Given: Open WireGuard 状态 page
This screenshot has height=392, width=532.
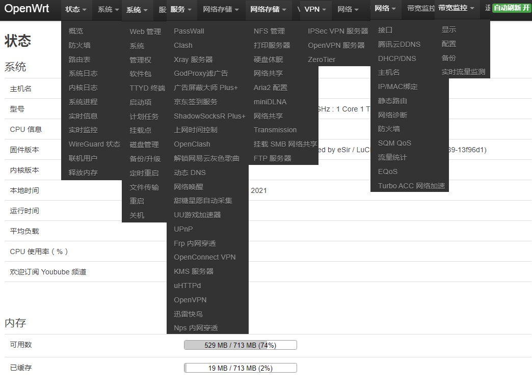Looking at the screenshot, I should click(94, 144).
